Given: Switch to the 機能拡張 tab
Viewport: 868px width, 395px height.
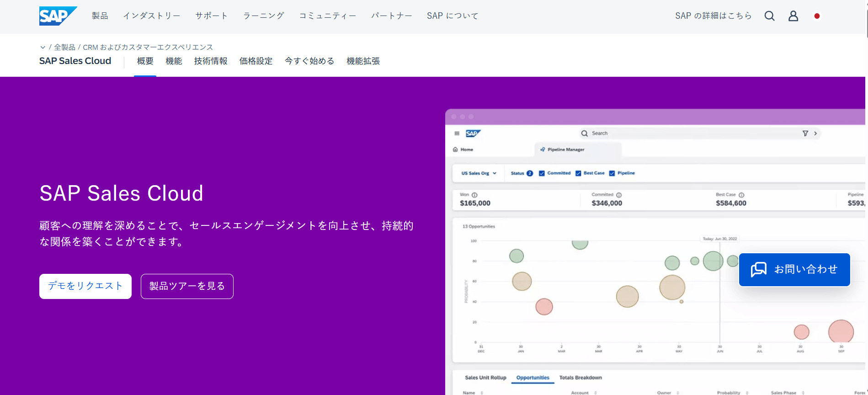Looking at the screenshot, I should [363, 61].
